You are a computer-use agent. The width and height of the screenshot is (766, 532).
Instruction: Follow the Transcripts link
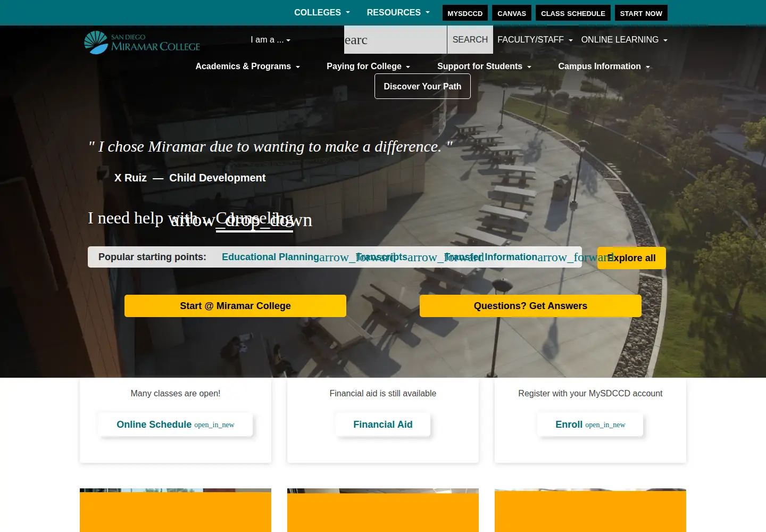[x=381, y=257]
